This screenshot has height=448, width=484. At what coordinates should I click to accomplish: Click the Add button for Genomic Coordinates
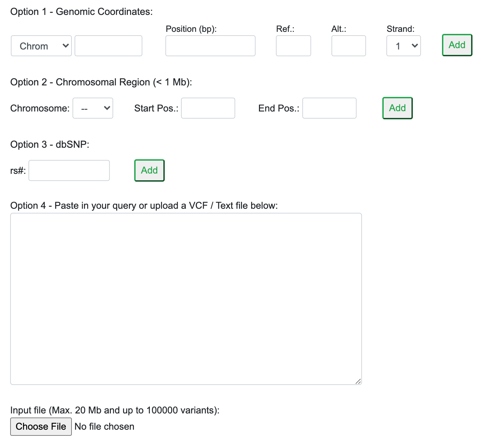pos(457,45)
